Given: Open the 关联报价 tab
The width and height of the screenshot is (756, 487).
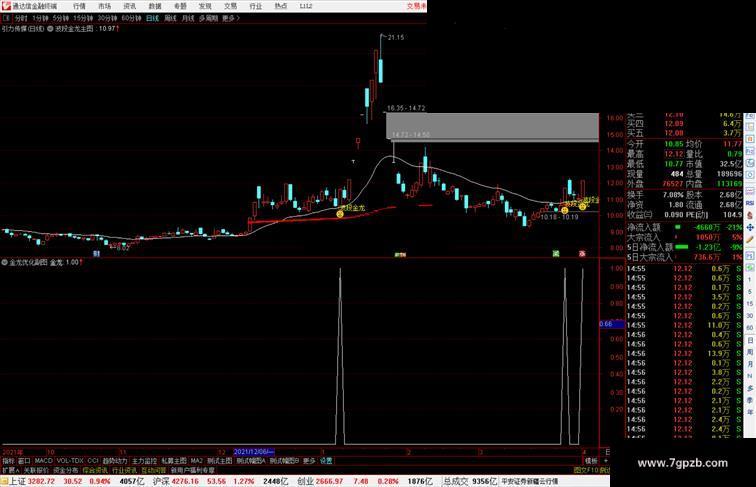Looking at the screenshot, I should 36,470.
